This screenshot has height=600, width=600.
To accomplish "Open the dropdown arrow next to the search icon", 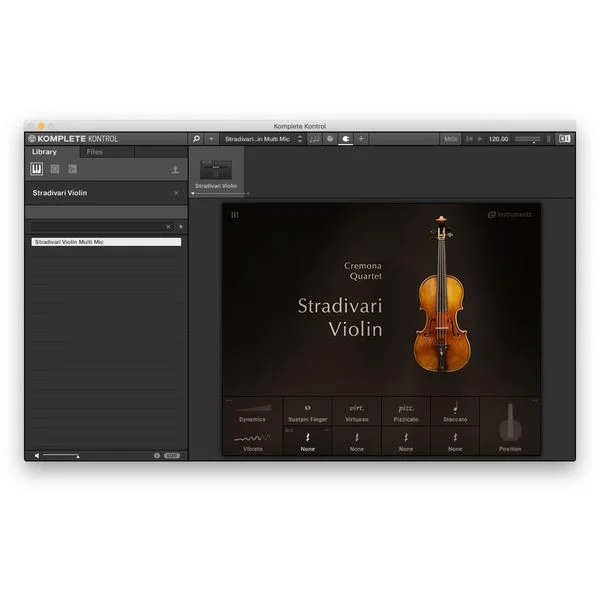I will pyautogui.click(x=211, y=139).
